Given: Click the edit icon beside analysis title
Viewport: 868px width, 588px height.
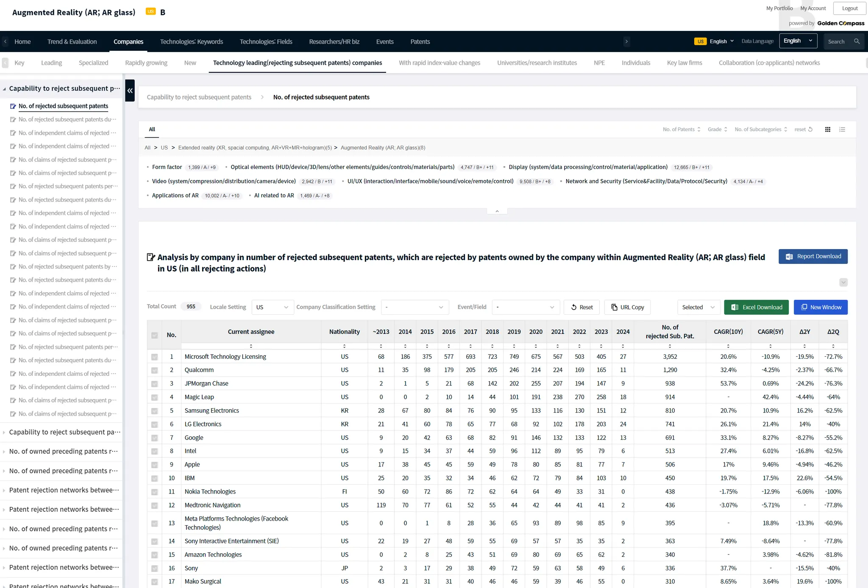Looking at the screenshot, I should [150, 257].
